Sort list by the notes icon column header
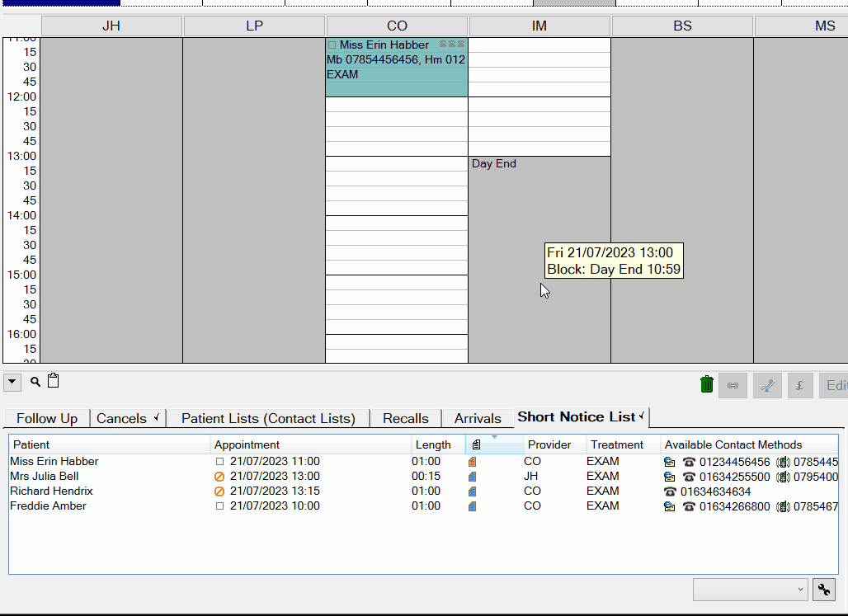The width and height of the screenshot is (848, 616). point(477,444)
